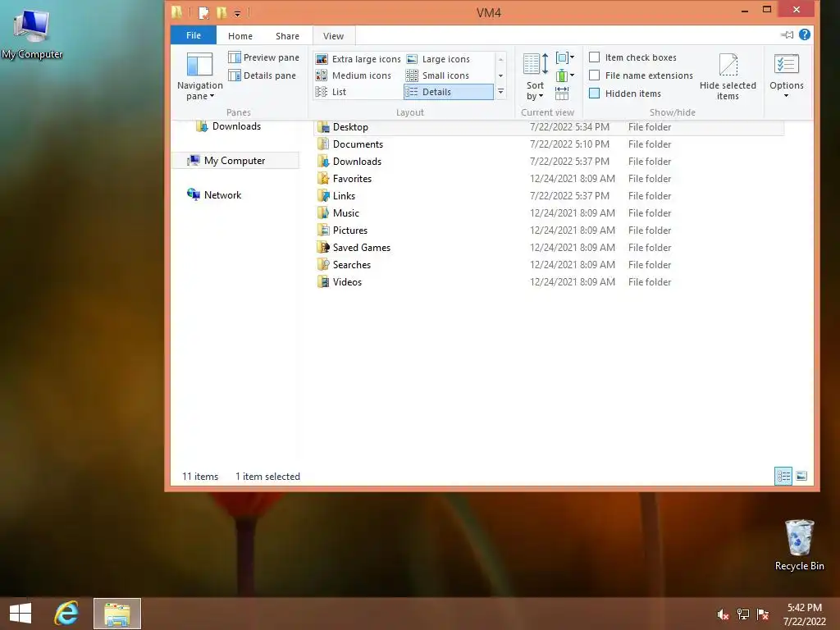840x630 pixels.
Task: Enable Hidden items checkbox
Action: [x=594, y=94]
